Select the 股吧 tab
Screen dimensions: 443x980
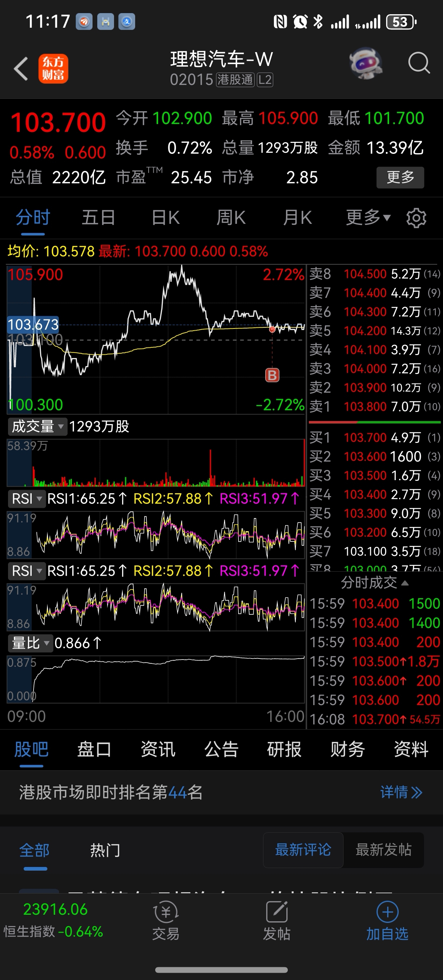click(31, 749)
